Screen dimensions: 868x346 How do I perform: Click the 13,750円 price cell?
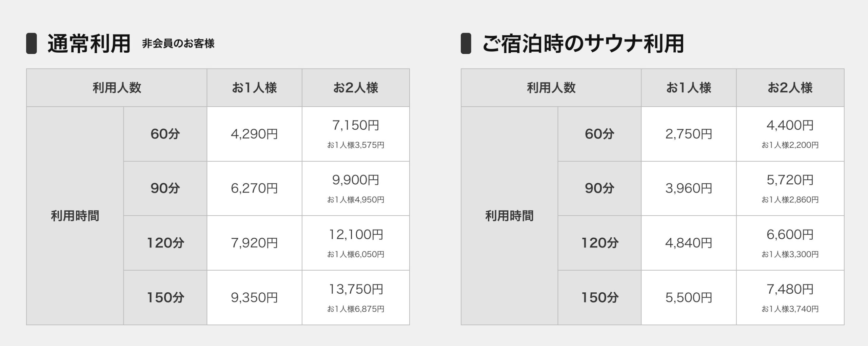[x=356, y=289]
